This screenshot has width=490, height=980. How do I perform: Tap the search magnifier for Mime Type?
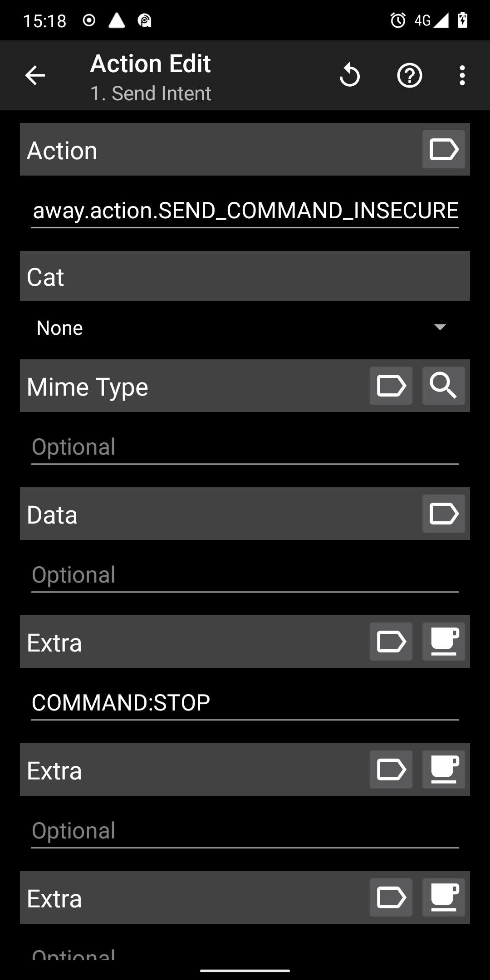pyautogui.click(x=443, y=386)
